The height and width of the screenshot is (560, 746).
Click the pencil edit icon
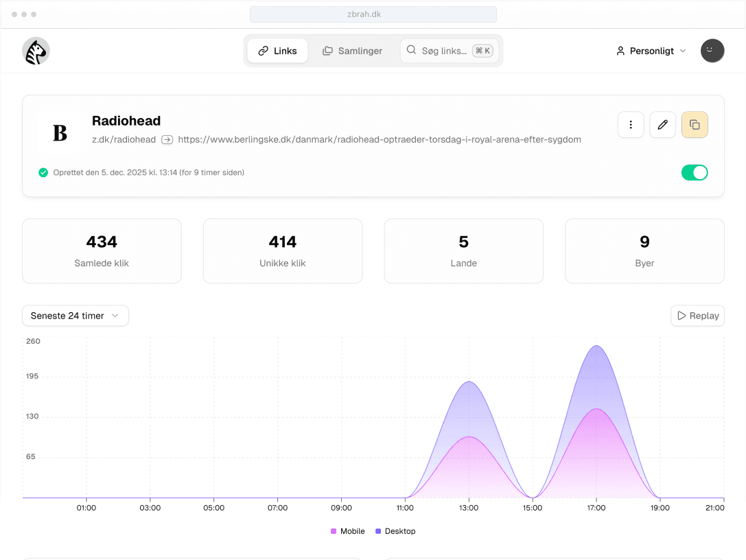pyautogui.click(x=662, y=125)
